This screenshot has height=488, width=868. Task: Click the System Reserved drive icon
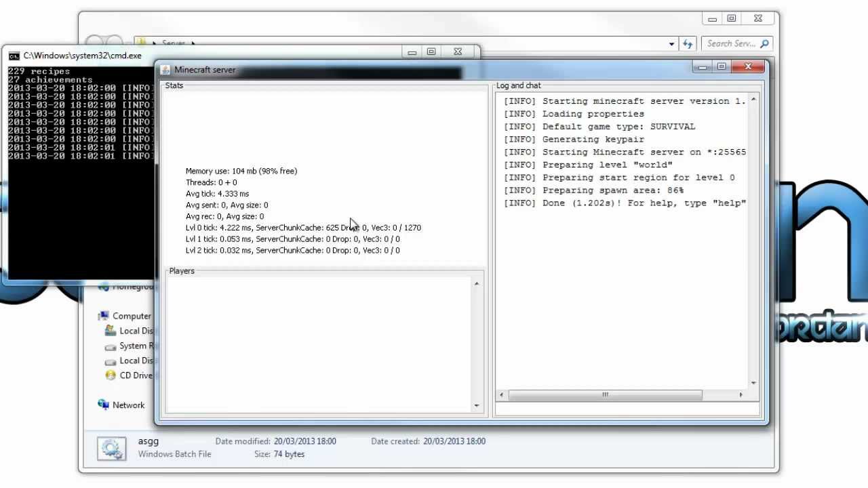[111, 346]
